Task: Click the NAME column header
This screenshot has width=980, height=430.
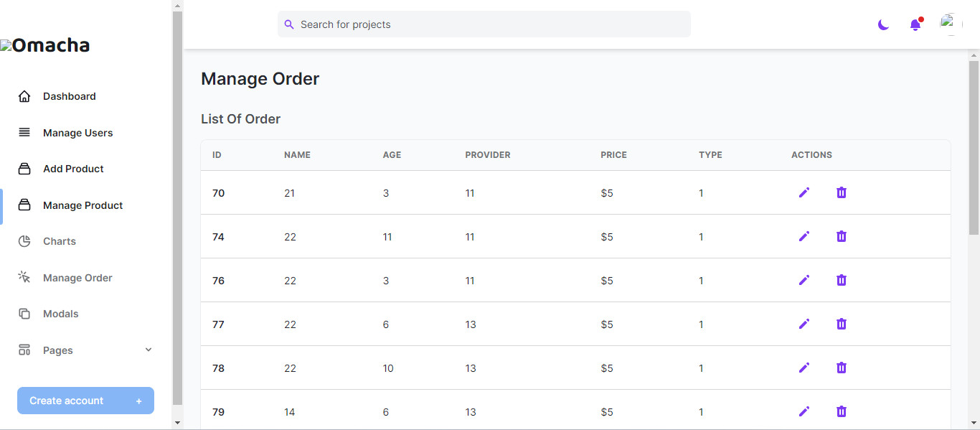Action: [x=297, y=155]
